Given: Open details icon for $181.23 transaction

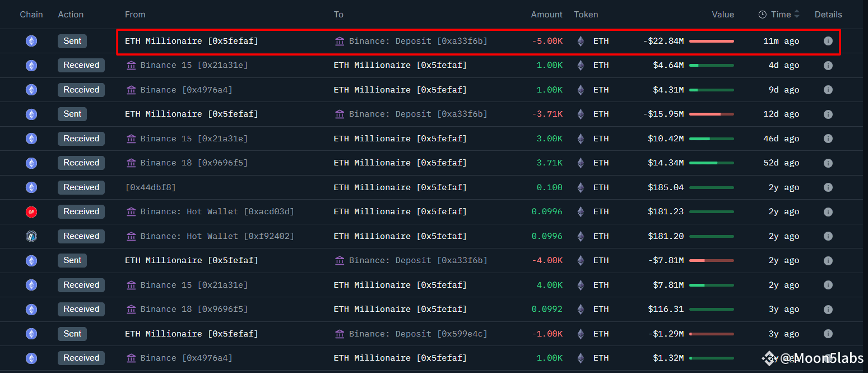Looking at the screenshot, I should [x=828, y=211].
